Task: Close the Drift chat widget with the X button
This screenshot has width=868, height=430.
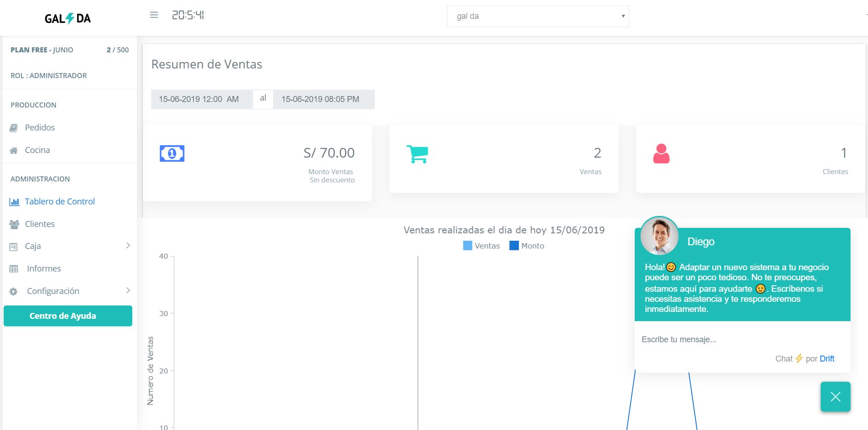Action: [835, 396]
